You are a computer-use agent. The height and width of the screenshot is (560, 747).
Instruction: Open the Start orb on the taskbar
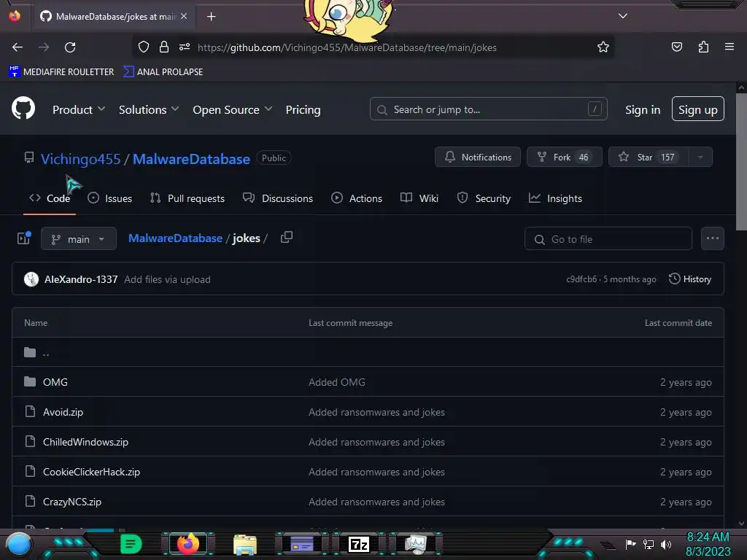click(18, 544)
